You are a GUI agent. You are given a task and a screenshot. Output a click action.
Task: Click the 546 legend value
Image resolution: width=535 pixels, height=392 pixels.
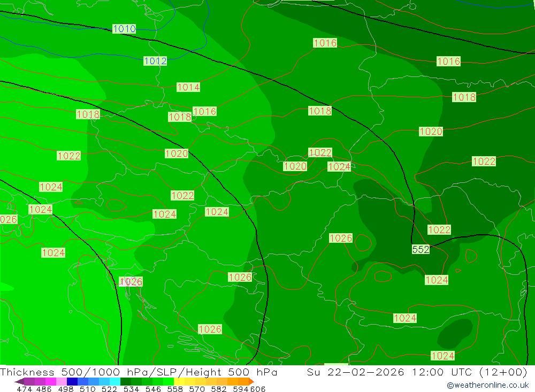coord(153,389)
